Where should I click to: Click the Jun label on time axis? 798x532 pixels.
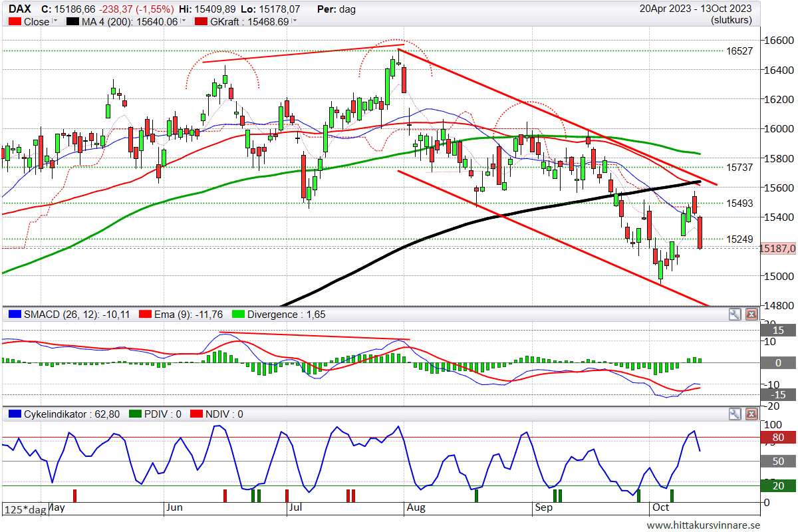click(x=174, y=507)
